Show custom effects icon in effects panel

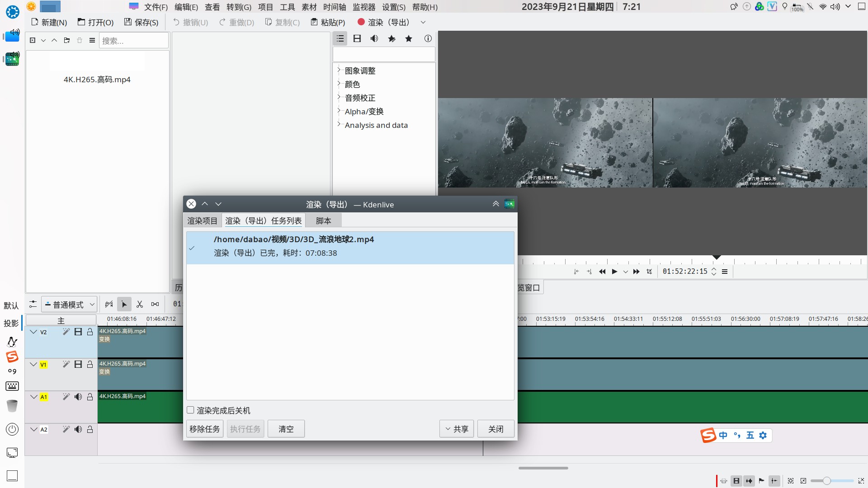(x=392, y=39)
